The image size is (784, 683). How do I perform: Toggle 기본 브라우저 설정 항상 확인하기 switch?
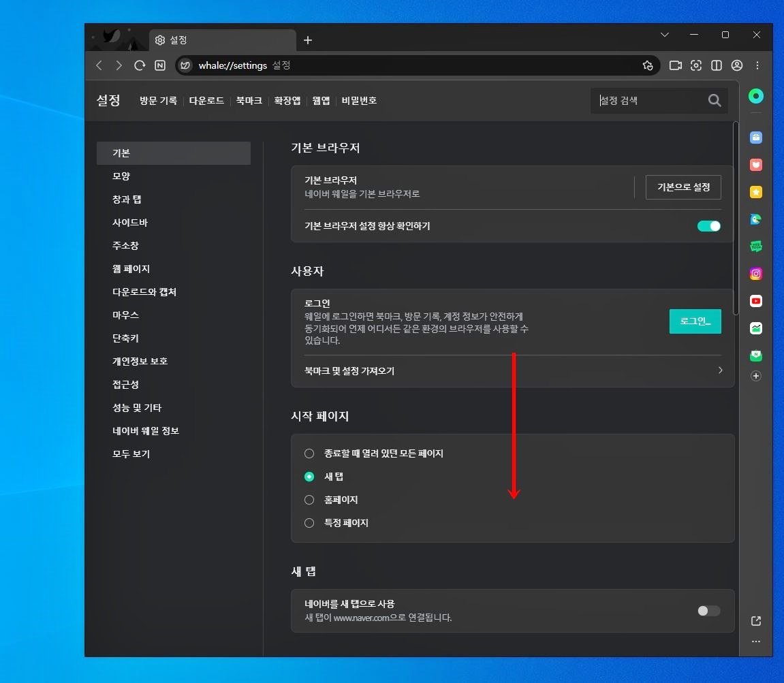709,226
